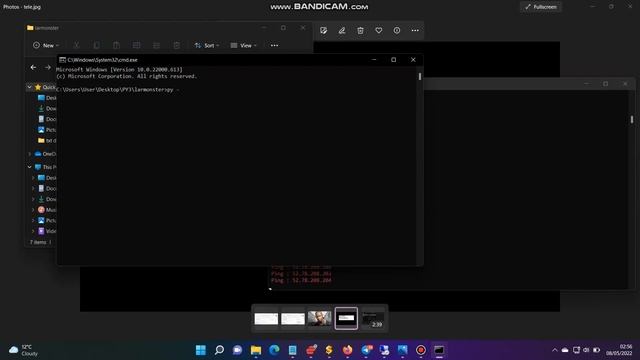Select the first white filmstrip thumbnail
The width and height of the screenshot is (640, 360).
(x=266, y=318)
